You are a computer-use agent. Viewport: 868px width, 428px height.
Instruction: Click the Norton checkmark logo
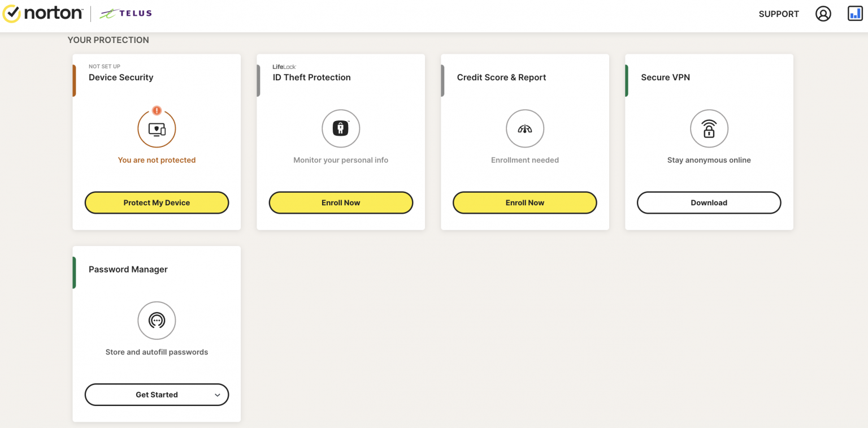(11, 14)
